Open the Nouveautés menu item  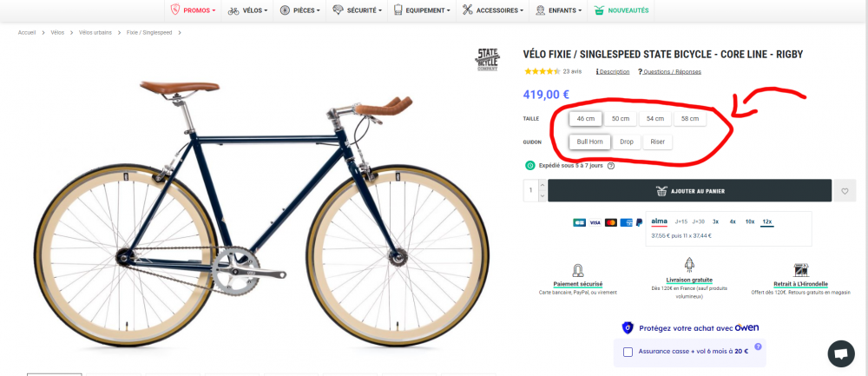[x=621, y=10]
